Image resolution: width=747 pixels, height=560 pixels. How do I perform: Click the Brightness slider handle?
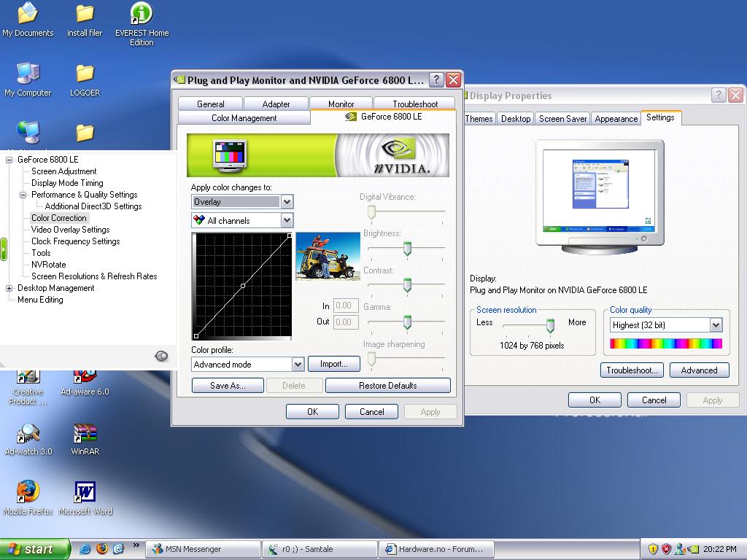pyautogui.click(x=407, y=248)
